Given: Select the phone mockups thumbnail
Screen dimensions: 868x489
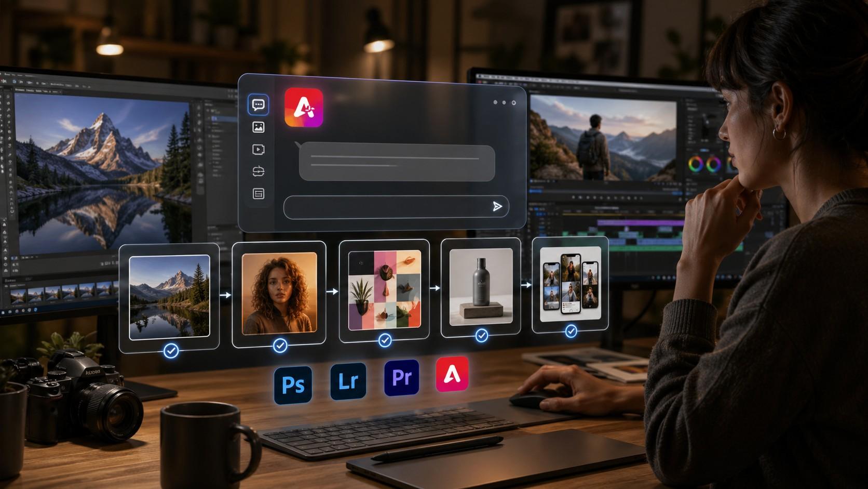Looking at the screenshot, I should point(571,284).
